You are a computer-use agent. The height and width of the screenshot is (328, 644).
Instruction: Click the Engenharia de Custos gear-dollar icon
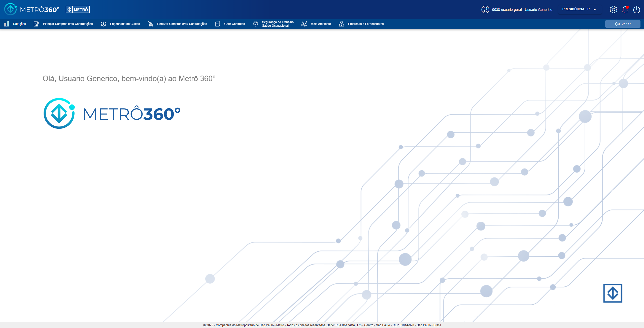click(104, 24)
